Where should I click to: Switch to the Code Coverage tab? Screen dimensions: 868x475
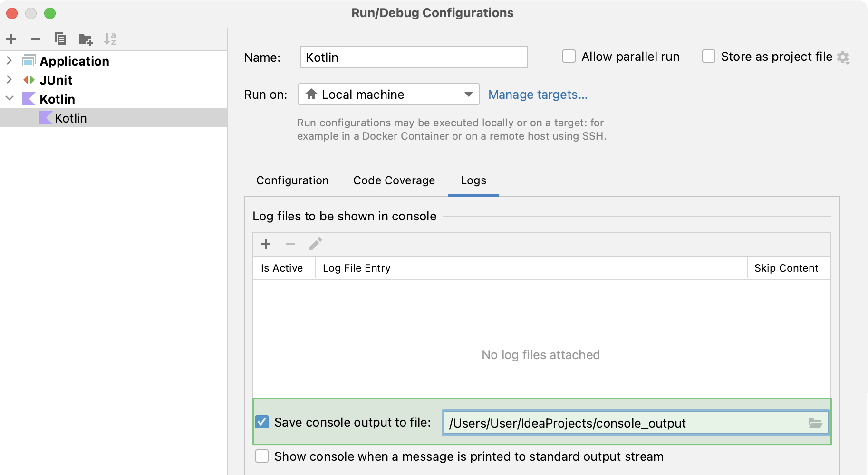tap(394, 180)
